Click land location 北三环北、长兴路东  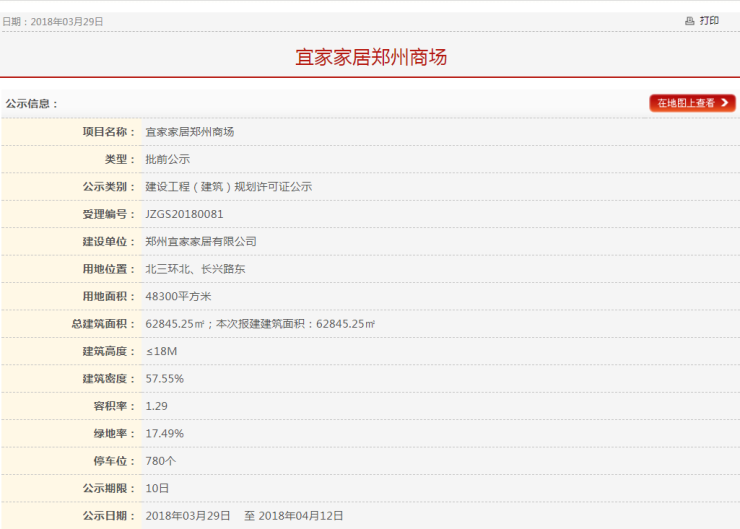coord(195,269)
